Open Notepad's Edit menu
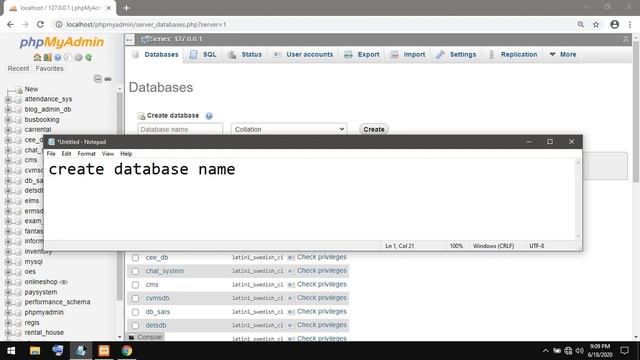 [x=66, y=154]
